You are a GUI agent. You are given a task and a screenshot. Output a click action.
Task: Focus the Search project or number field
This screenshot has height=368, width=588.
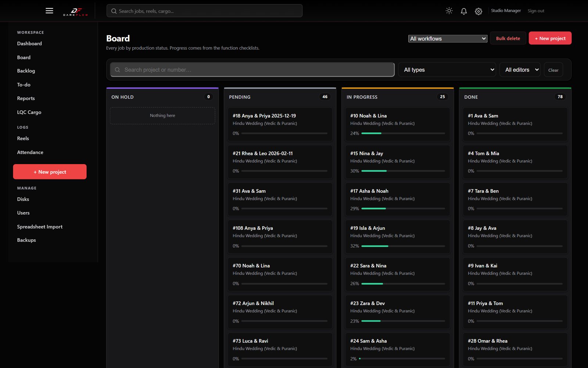pos(252,70)
